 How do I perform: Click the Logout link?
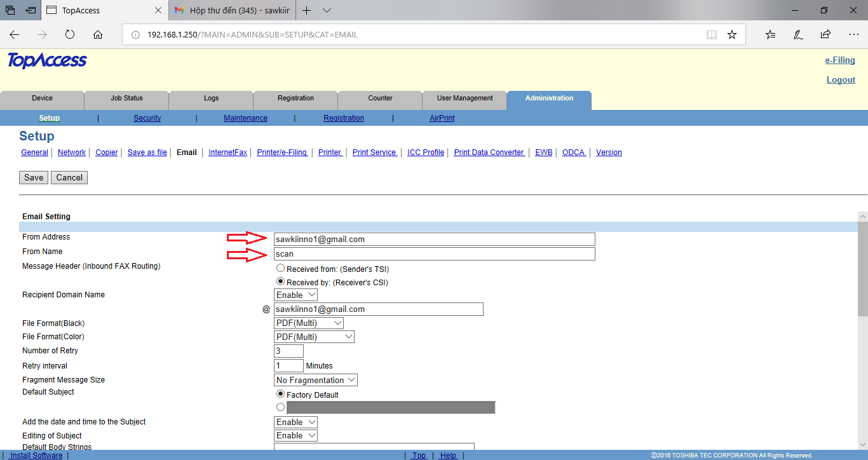(841, 79)
